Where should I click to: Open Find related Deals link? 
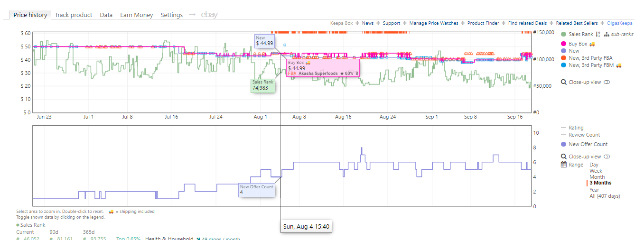[x=527, y=23]
